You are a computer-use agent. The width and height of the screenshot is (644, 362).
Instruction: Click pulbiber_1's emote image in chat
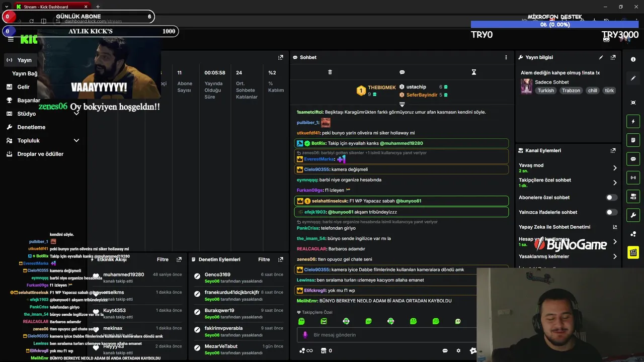(x=326, y=122)
